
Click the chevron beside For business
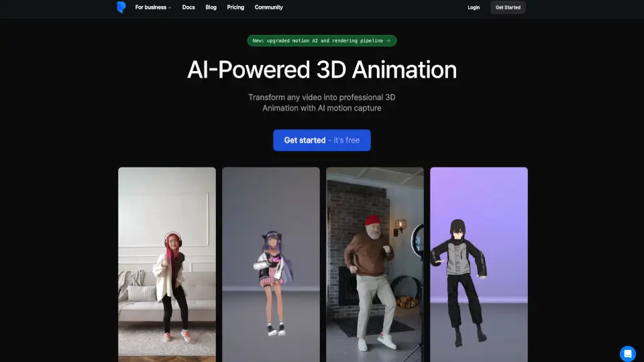(x=170, y=8)
